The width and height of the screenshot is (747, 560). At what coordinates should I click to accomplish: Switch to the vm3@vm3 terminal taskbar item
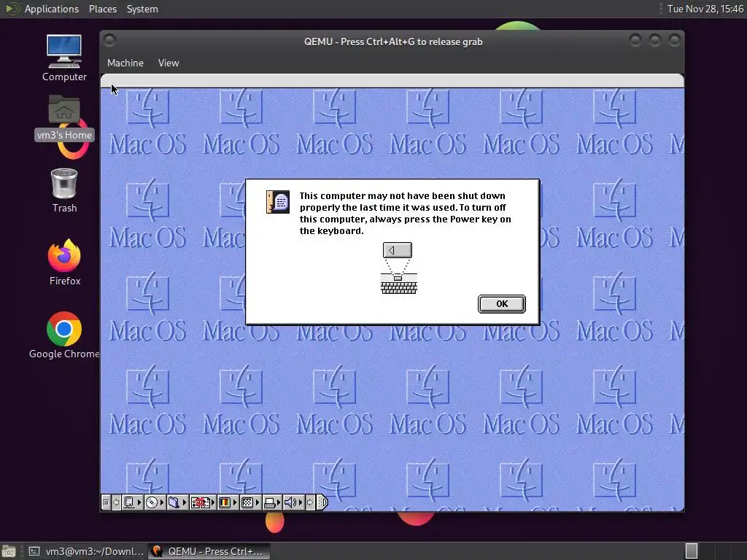point(86,551)
